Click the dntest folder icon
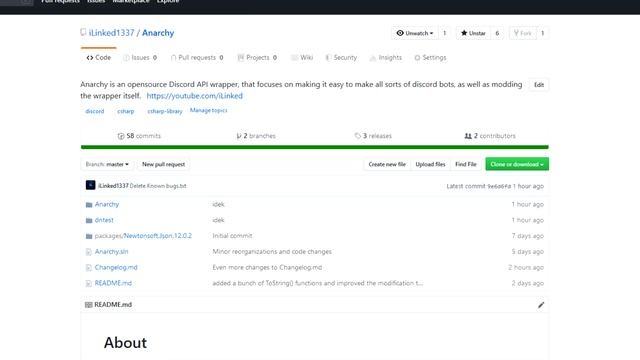640x360 pixels. (x=89, y=220)
